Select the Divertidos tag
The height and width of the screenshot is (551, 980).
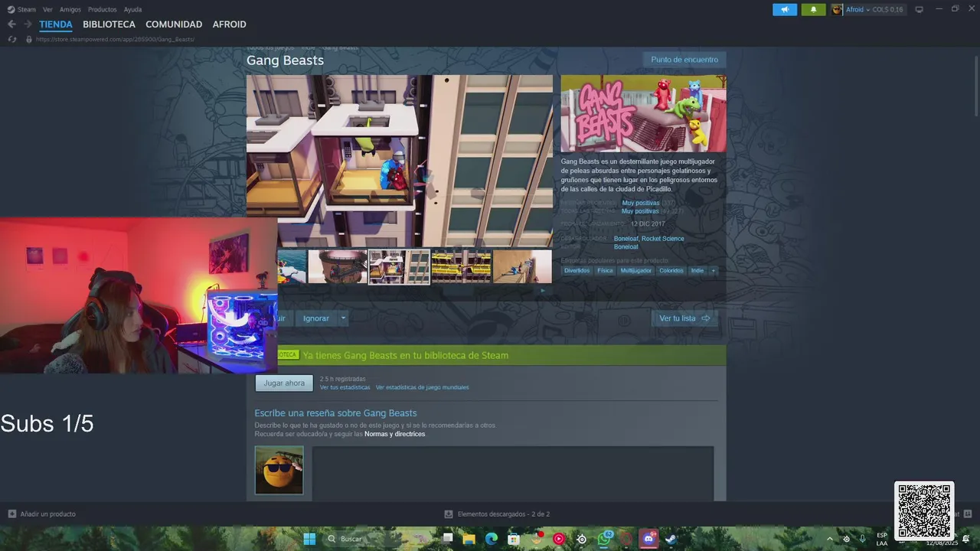(x=577, y=270)
